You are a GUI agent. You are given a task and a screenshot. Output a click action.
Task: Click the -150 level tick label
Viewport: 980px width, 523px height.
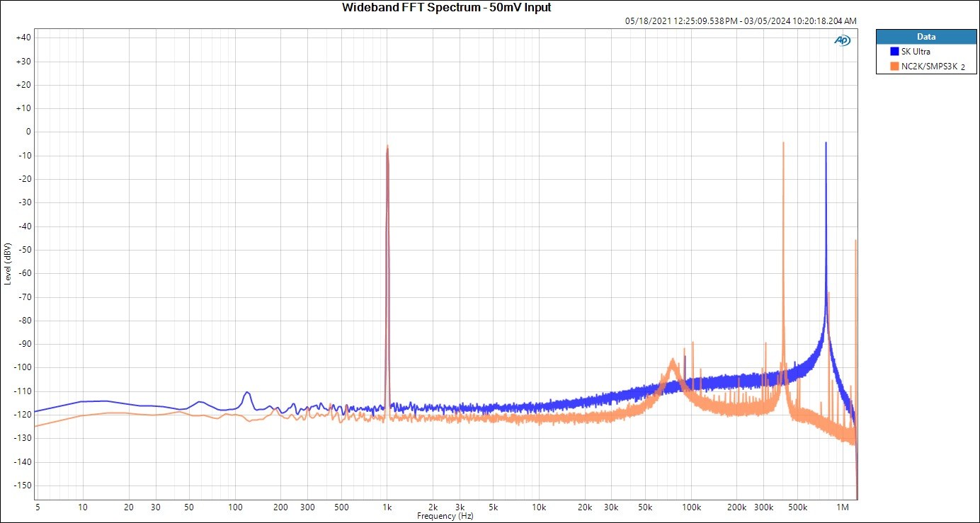pyautogui.click(x=22, y=485)
